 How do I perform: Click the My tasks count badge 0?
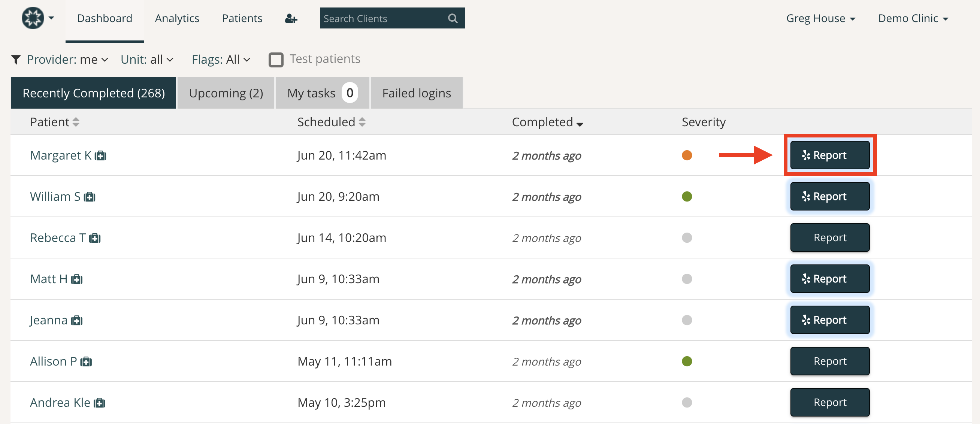pyautogui.click(x=350, y=93)
